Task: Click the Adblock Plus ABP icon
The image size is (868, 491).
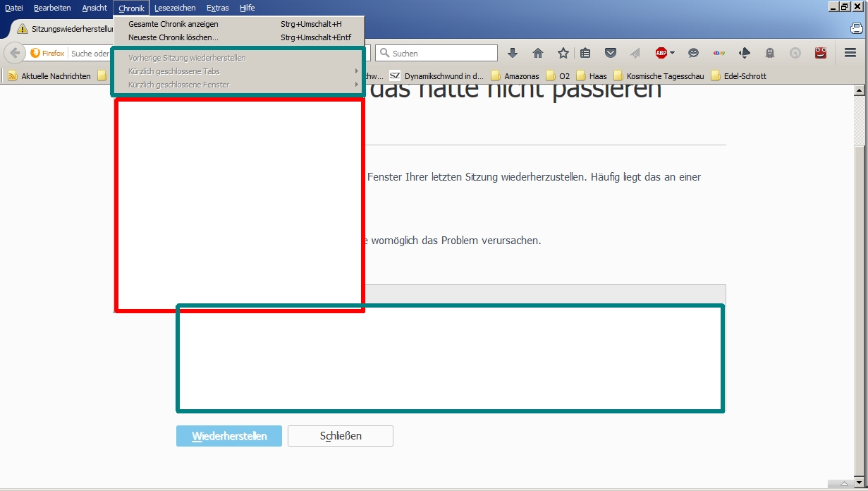Action: [x=661, y=53]
